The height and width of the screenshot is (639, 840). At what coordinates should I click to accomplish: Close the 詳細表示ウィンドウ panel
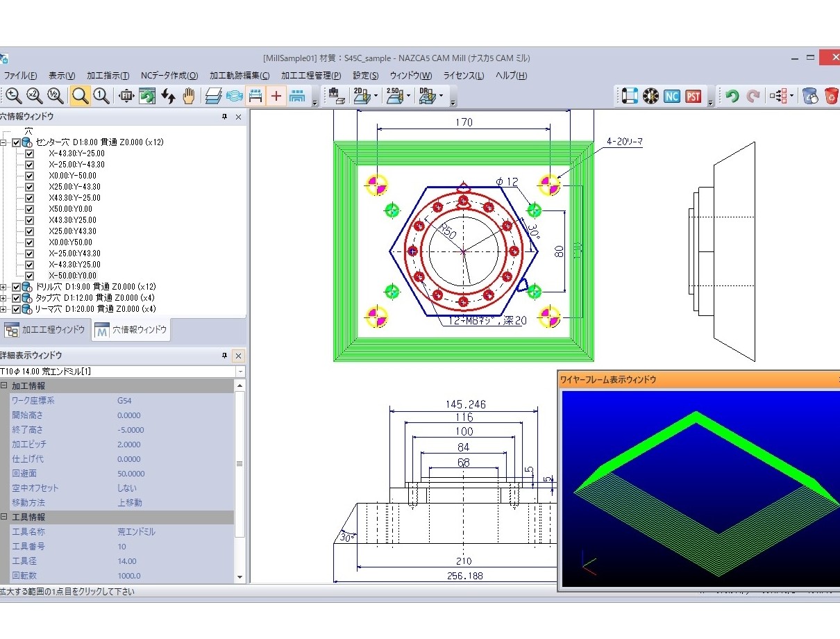click(238, 356)
